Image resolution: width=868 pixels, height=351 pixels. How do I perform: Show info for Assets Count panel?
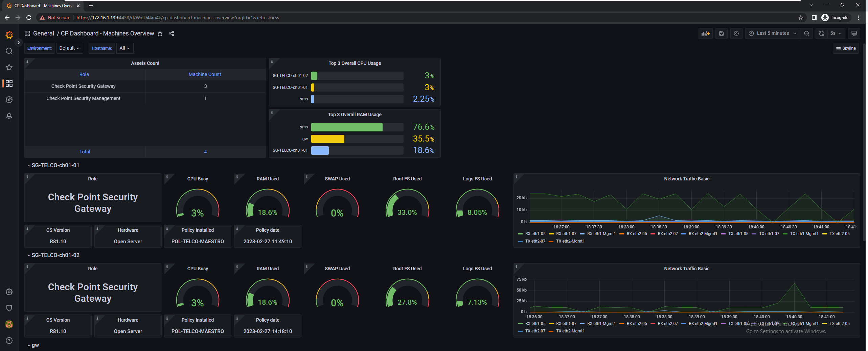(27, 61)
